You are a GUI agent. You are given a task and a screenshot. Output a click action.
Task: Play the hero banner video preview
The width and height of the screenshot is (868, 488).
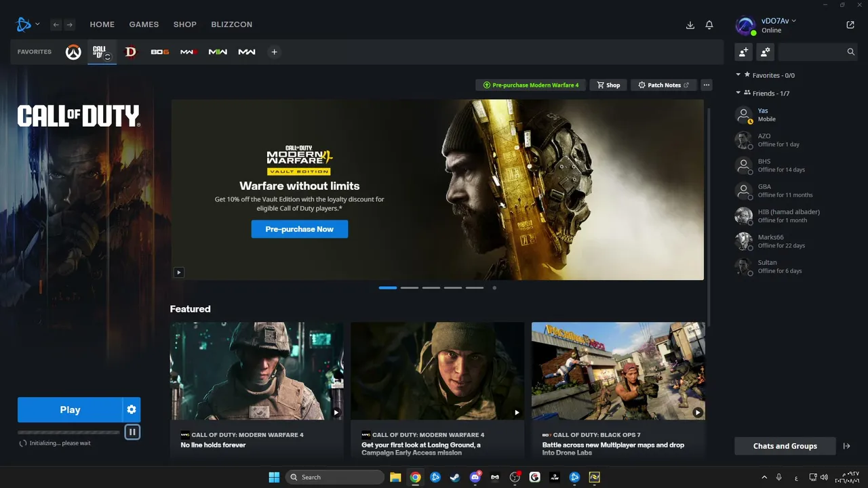[179, 272]
